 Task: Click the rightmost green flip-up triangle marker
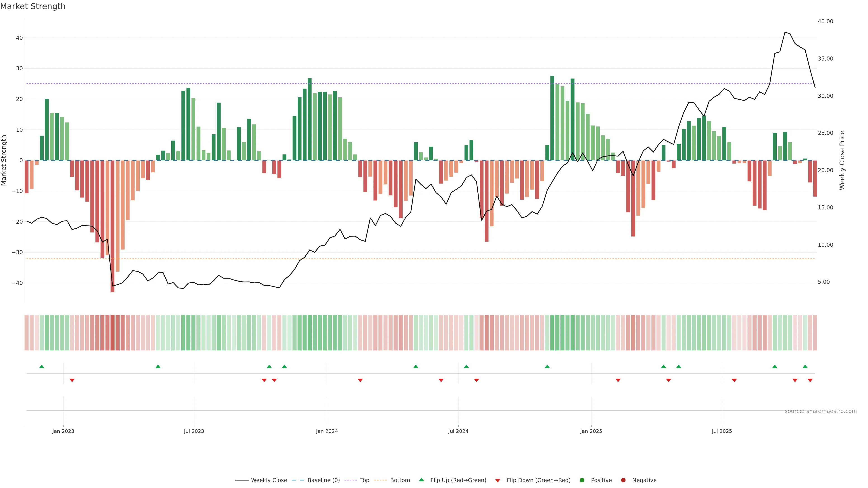(x=805, y=366)
